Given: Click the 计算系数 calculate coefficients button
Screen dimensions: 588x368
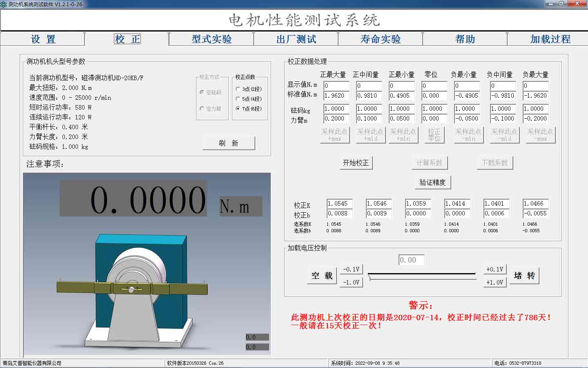Looking at the screenshot, I should coord(429,162).
